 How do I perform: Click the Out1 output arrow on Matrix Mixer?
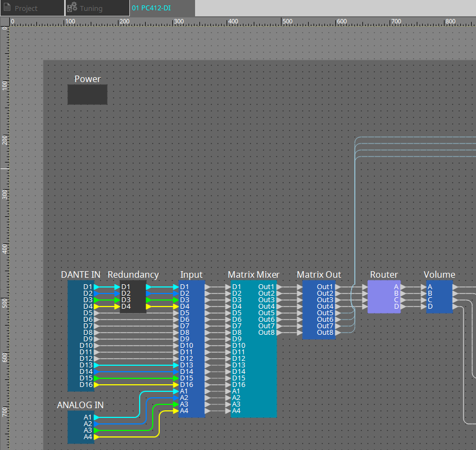coord(279,287)
